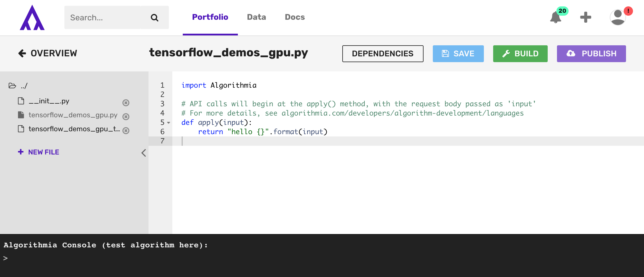Click the search magnifier icon
This screenshot has width=644, height=277.
point(155,18)
